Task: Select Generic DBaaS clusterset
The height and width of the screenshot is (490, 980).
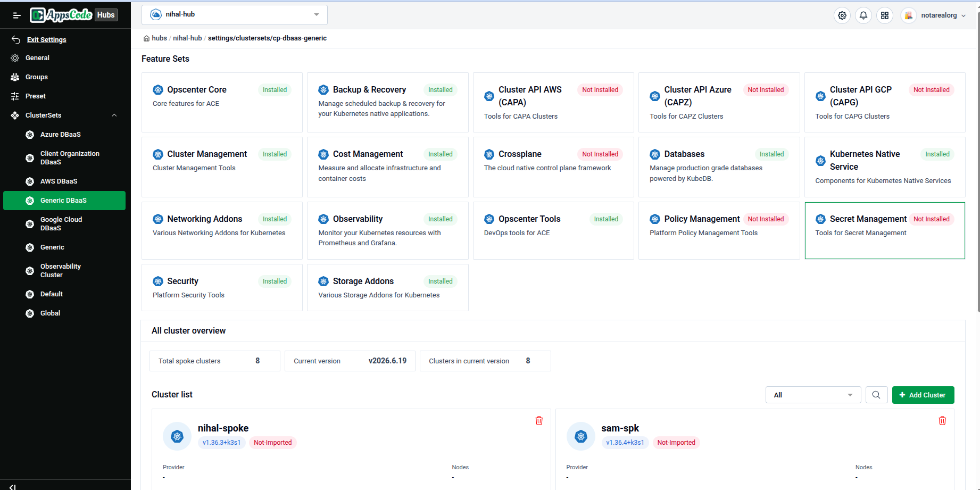Action: coord(64,201)
